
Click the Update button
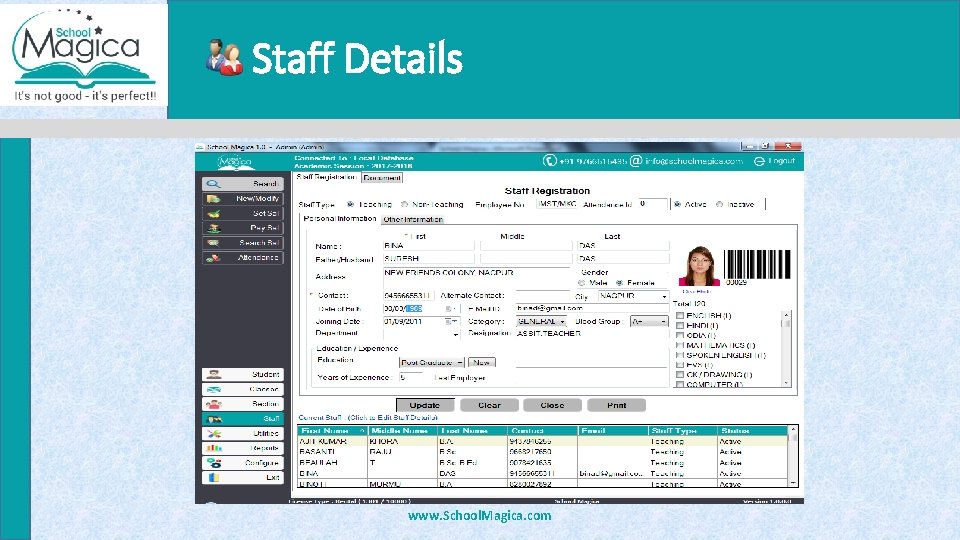click(x=425, y=405)
